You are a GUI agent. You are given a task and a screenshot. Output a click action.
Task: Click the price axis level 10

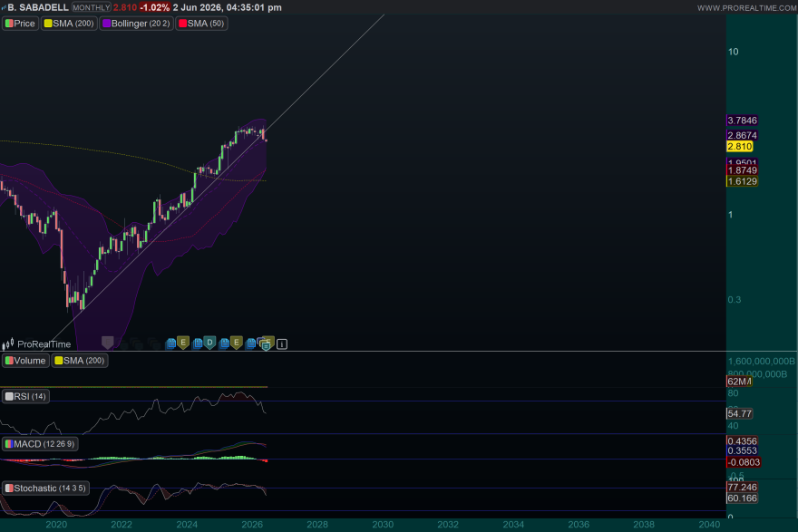(x=734, y=52)
